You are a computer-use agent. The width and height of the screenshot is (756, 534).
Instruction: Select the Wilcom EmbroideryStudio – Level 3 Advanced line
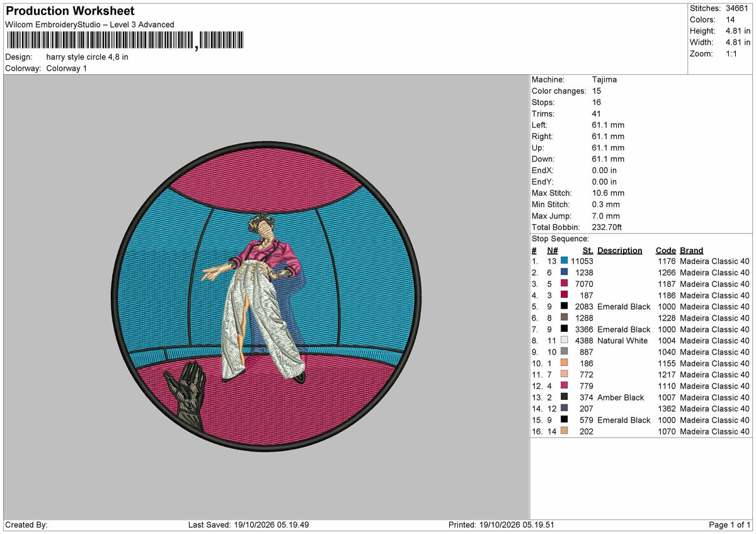click(89, 25)
